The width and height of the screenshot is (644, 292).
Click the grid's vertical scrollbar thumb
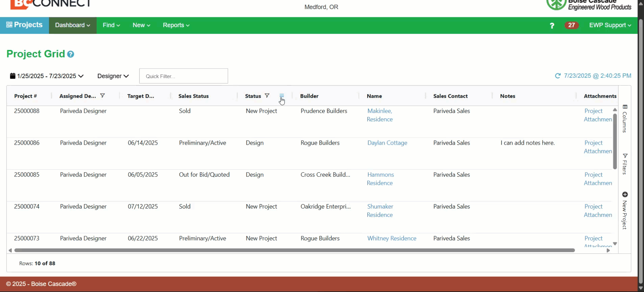click(x=615, y=141)
